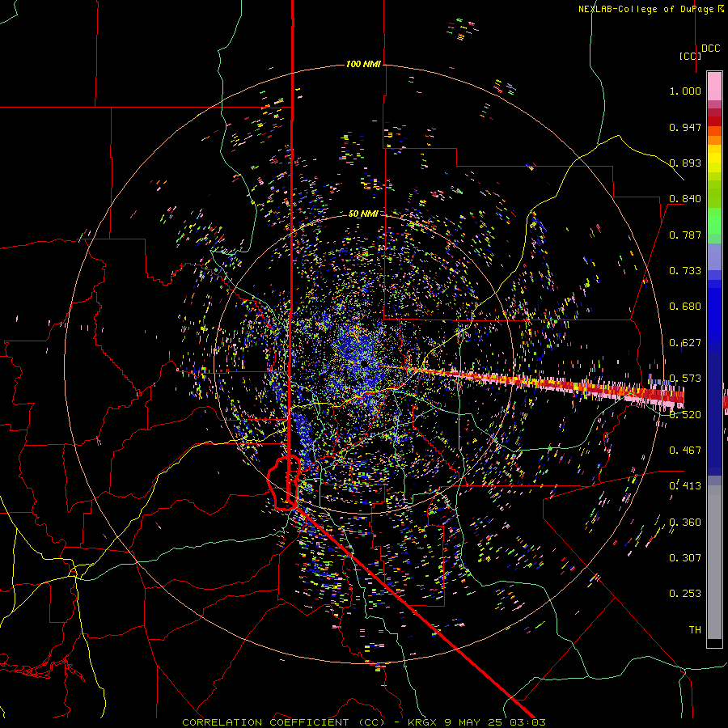728x728 pixels.
Task: Pick the bright green swatch on the color bar
Action: [714, 221]
